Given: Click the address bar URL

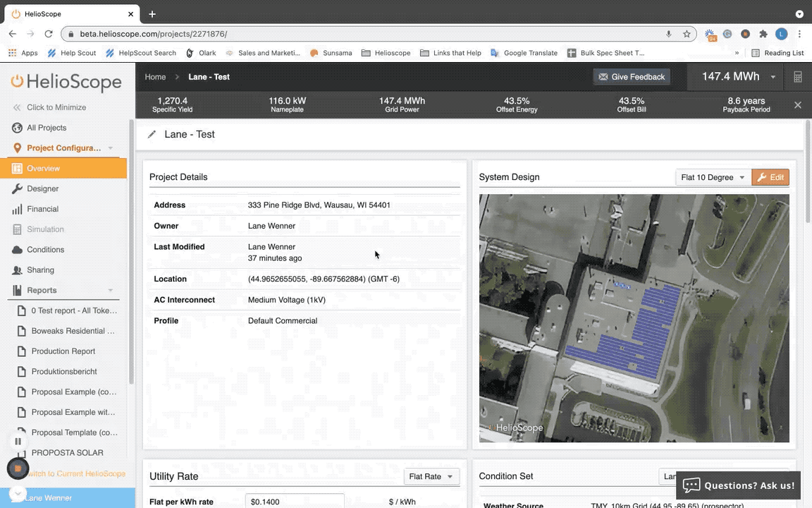Looking at the screenshot, I should point(153,34).
